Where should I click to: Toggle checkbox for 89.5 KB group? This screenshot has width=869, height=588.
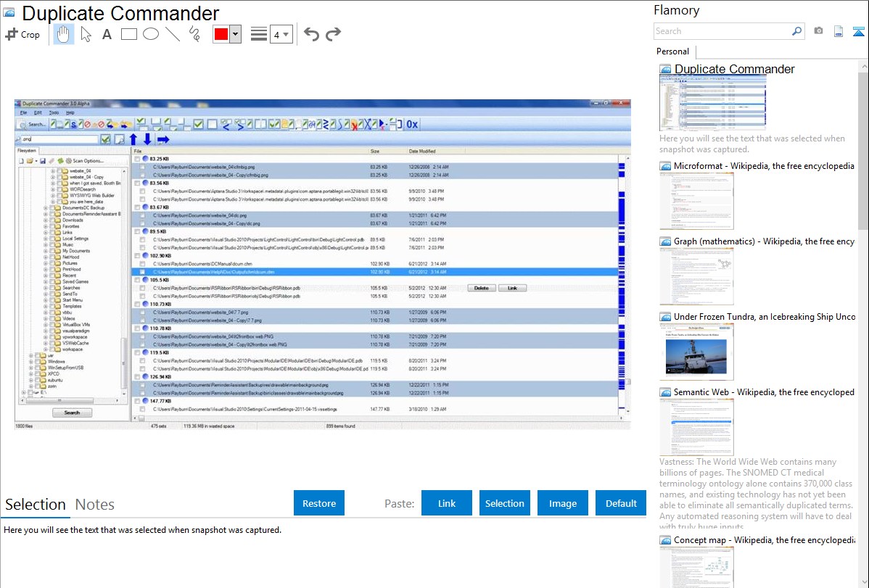tap(137, 232)
